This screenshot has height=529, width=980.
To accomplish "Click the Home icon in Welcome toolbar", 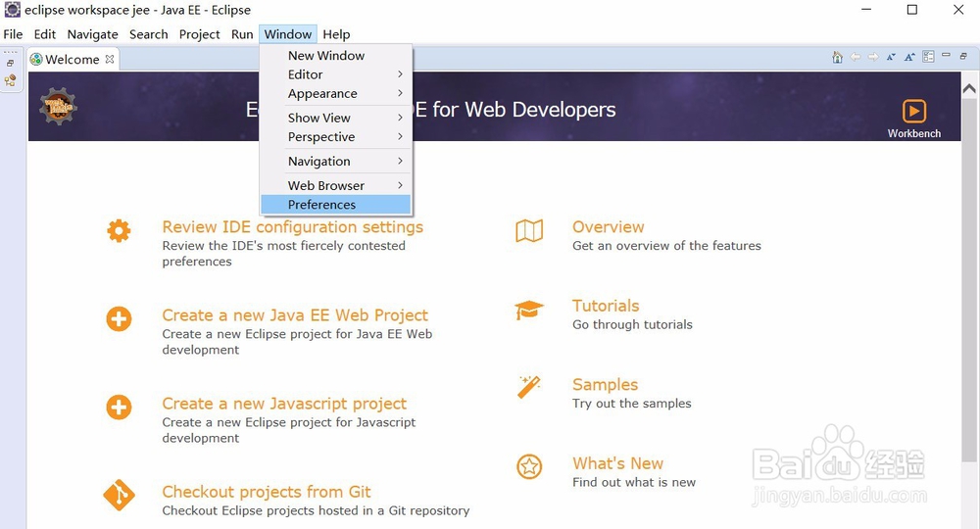I will tap(837, 58).
